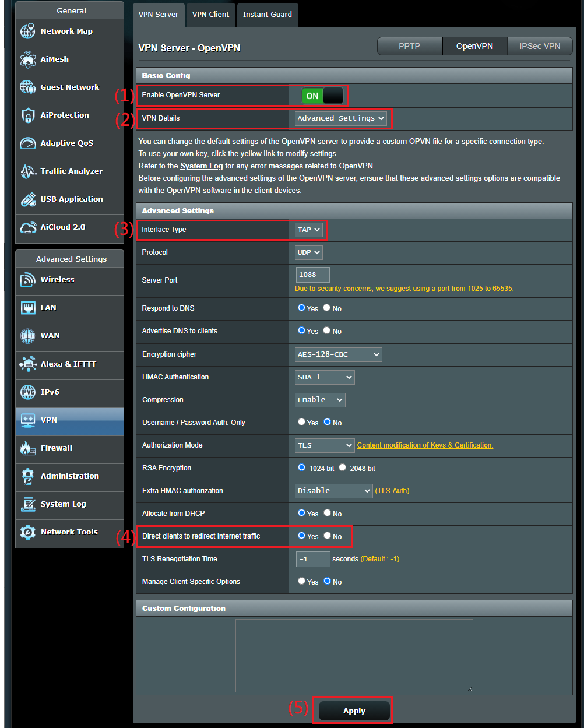Screen dimensions: 584x728
Task: Select Yes for Manage Client-Specific Options
Action: click(301, 581)
